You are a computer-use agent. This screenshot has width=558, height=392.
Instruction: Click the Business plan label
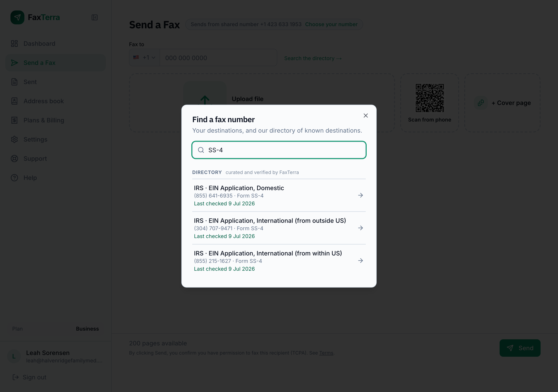[x=87, y=329]
